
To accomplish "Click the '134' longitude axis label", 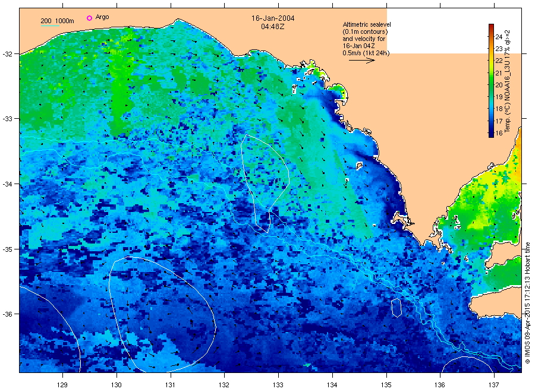I will coord(332,385).
